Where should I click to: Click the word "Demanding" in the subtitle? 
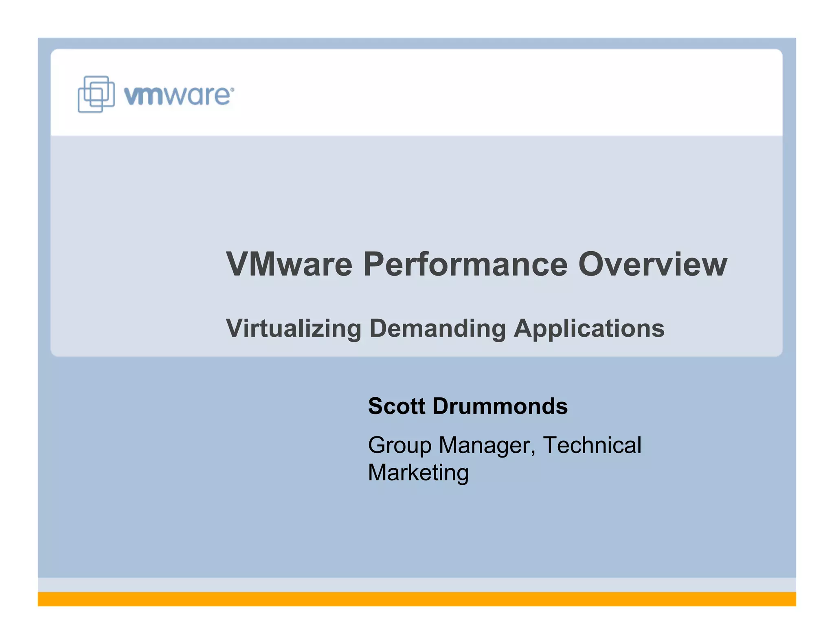[x=437, y=328]
